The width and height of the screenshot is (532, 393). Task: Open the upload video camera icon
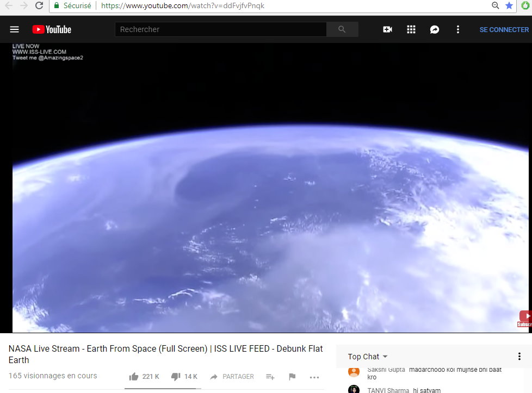(x=387, y=29)
